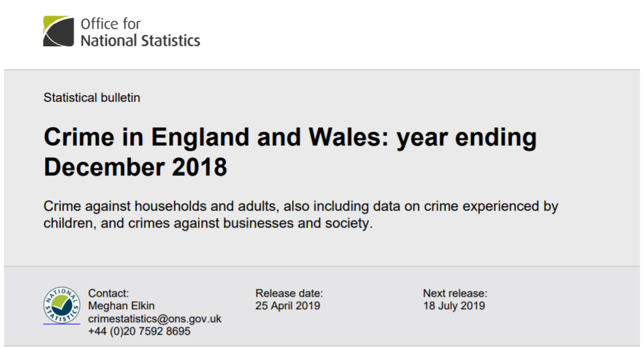Click the summary line starting Crime against households
The height and width of the screenshot is (349, 644).
[300, 206]
